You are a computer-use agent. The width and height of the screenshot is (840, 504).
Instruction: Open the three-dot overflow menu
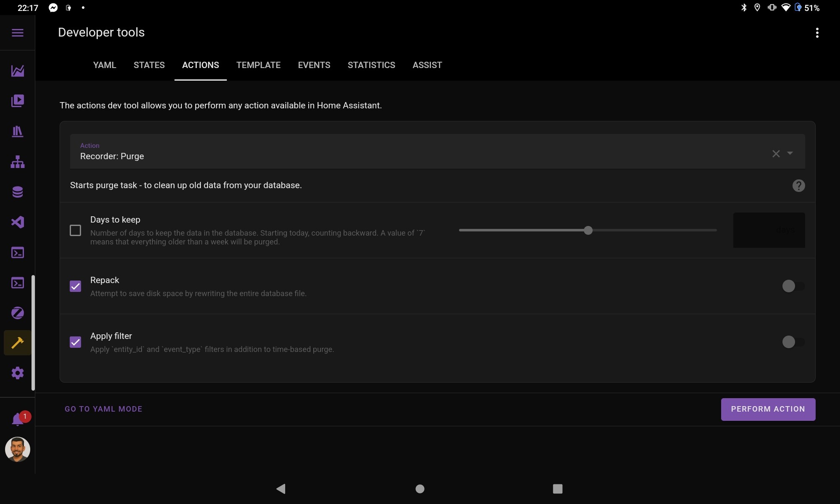point(817,33)
